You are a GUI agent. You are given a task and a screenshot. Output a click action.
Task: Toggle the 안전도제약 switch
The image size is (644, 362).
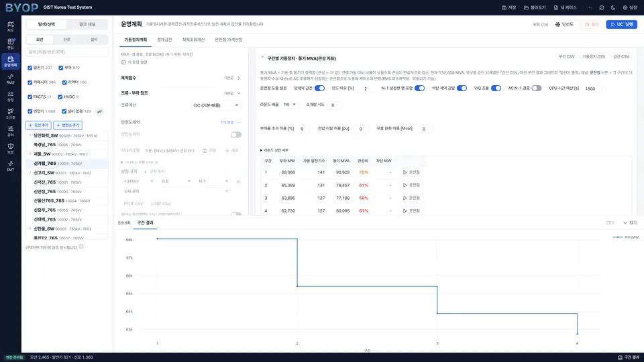(x=235, y=135)
